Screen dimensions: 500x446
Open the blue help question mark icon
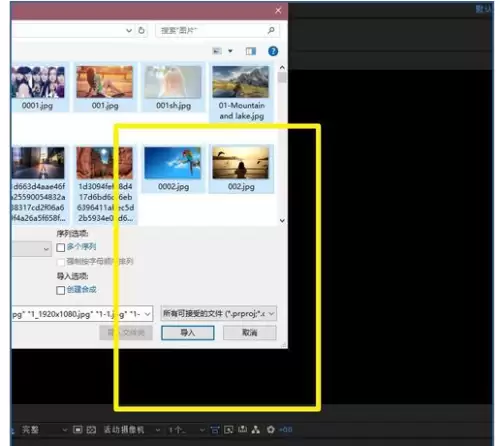pyautogui.click(x=273, y=51)
